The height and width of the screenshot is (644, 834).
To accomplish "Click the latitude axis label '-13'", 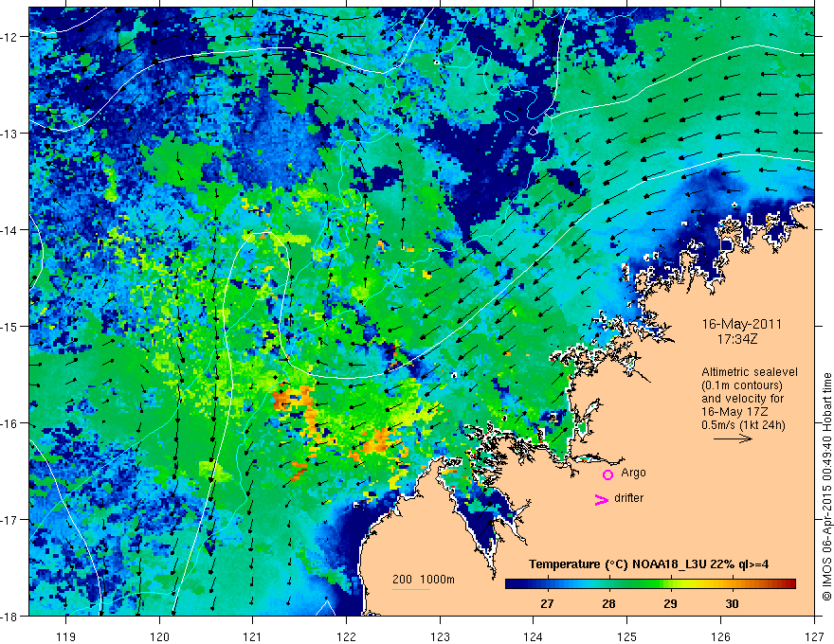I will pos(9,134).
